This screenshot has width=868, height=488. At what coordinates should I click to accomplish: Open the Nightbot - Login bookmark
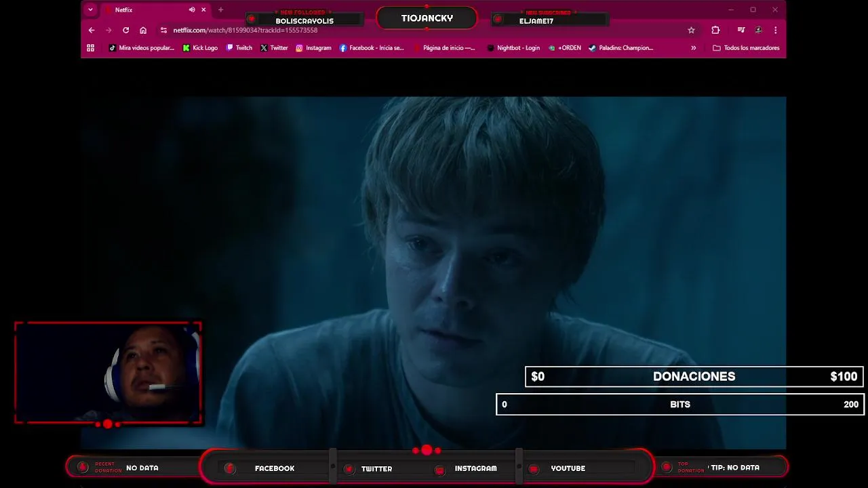513,48
